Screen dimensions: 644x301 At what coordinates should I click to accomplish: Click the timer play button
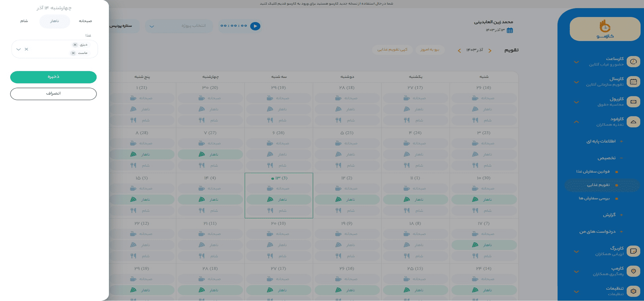255,26
